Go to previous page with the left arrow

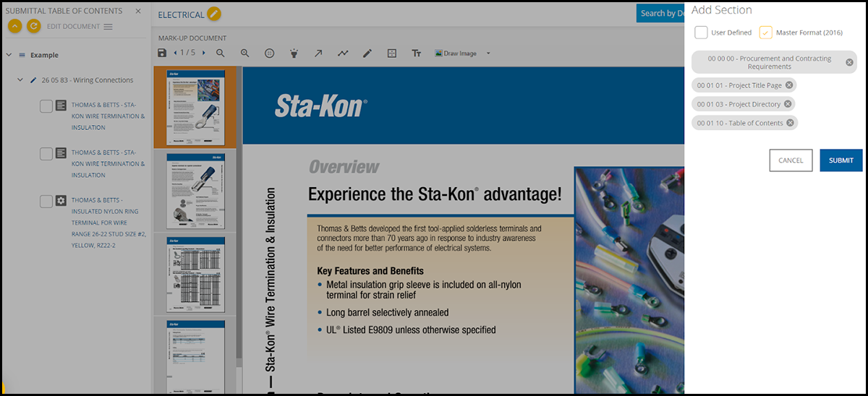(x=174, y=53)
